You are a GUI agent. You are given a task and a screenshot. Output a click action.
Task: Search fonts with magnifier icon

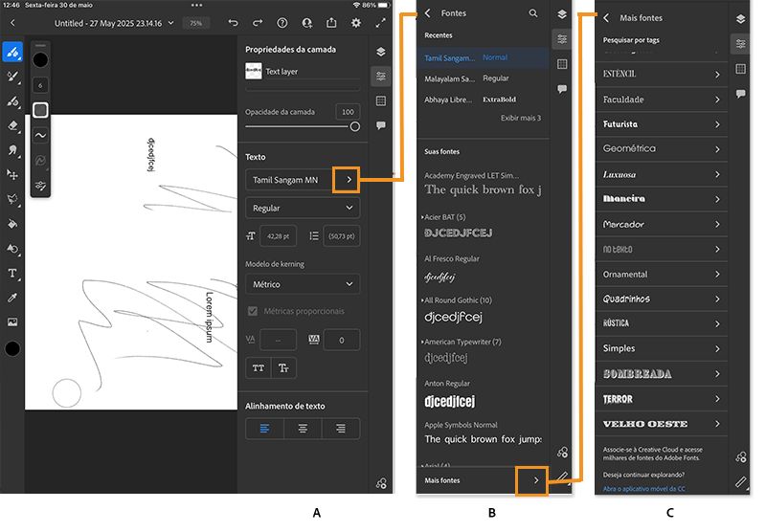click(x=533, y=13)
